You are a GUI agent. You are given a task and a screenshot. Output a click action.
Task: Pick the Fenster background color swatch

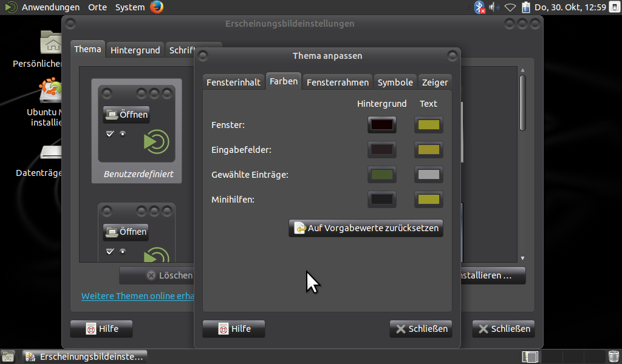coord(382,125)
